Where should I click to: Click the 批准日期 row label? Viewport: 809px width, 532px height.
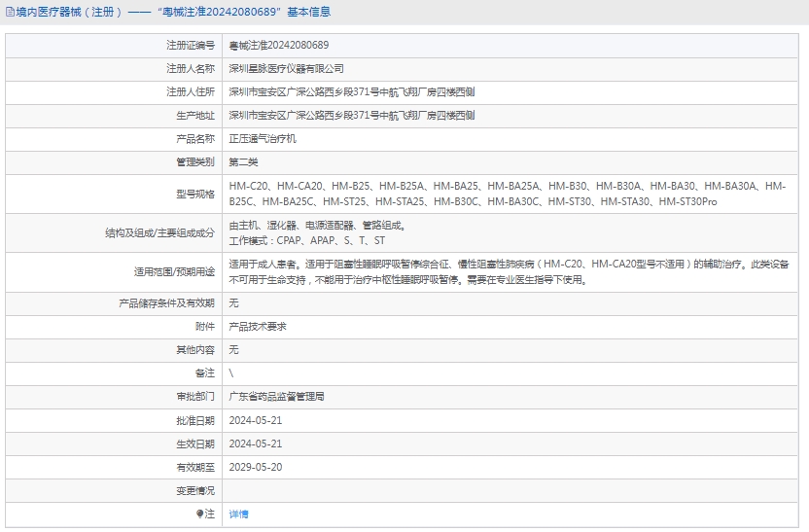[194, 420]
